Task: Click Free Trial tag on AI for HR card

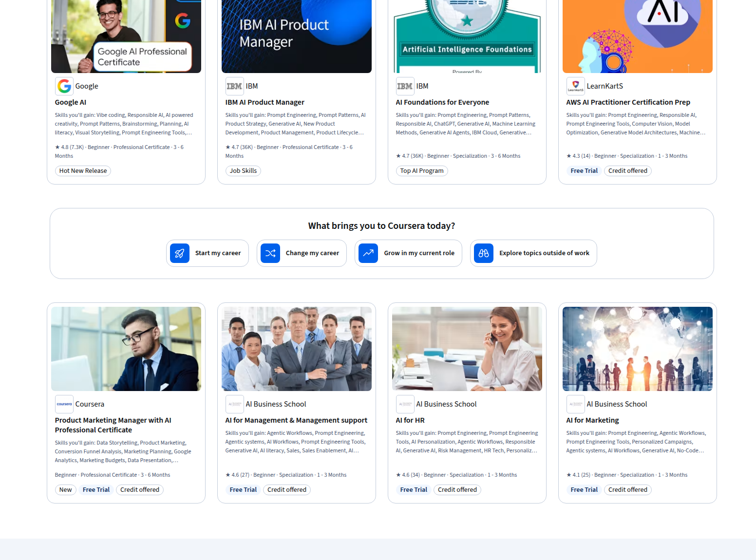Action: coord(414,490)
